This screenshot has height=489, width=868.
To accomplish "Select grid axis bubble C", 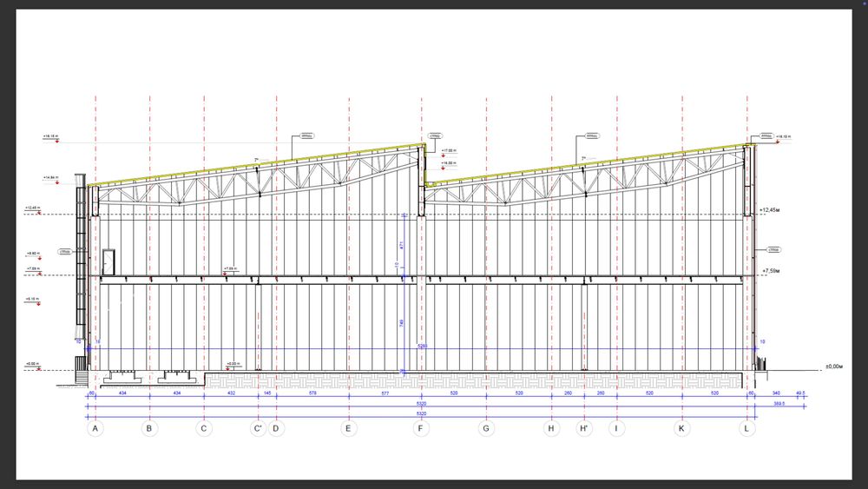I will (x=204, y=428).
